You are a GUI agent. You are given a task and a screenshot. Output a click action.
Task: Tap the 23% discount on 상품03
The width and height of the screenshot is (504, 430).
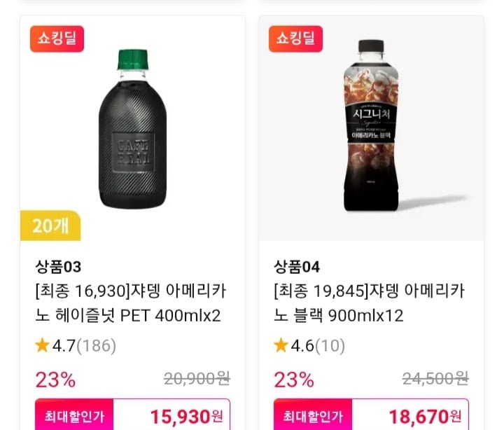click(55, 380)
